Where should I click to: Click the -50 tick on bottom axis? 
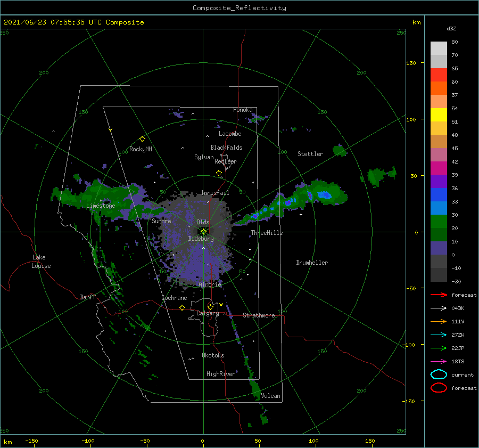pyautogui.click(x=145, y=441)
